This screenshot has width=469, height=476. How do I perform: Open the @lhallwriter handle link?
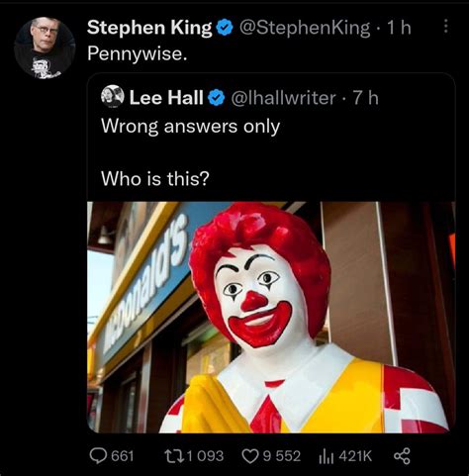click(x=283, y=98)
